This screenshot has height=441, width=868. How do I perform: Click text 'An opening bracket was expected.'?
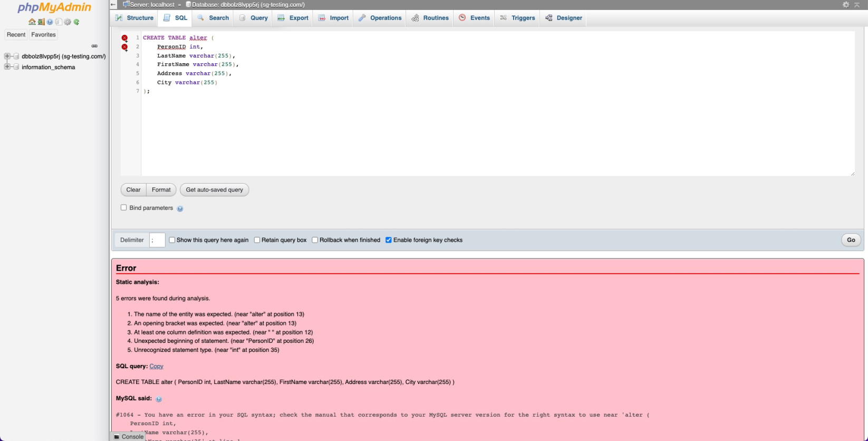pyautogui.click(x=179, y=323)
